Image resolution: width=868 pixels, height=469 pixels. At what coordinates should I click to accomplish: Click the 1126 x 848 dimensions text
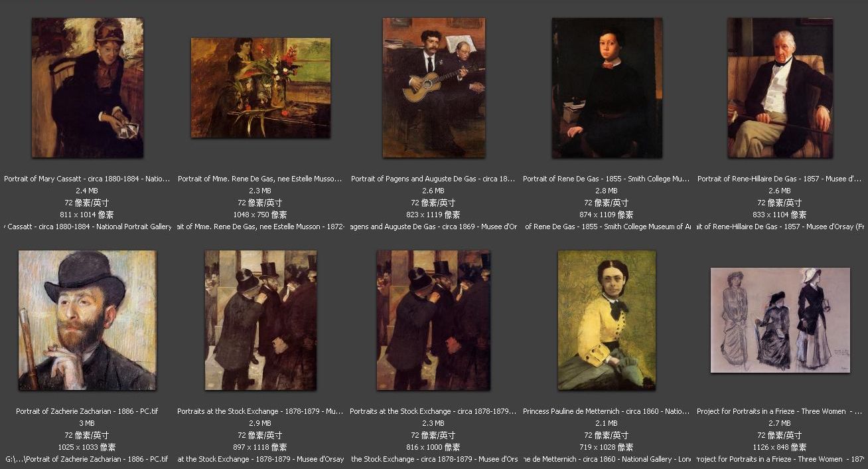(x=780, y=447)
